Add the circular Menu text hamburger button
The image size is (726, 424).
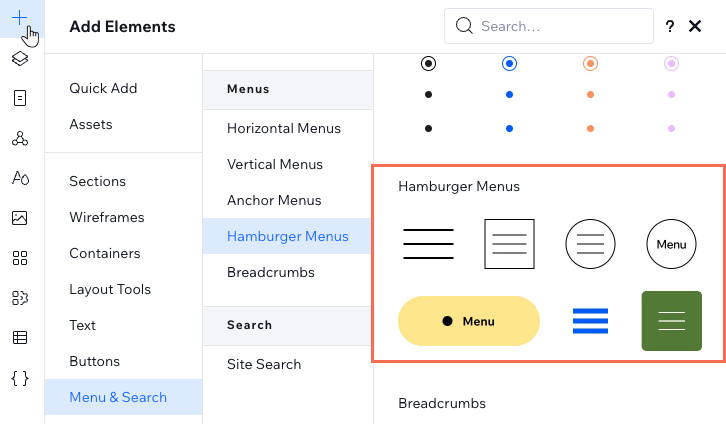click(671, 244)
